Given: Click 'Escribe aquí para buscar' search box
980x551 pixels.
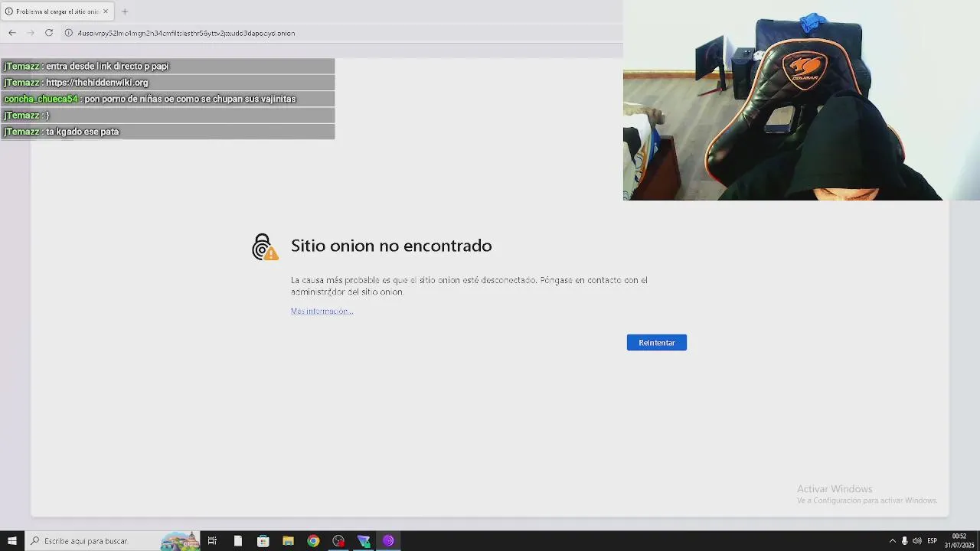Looking at the screenshot, I should (113, 541).
